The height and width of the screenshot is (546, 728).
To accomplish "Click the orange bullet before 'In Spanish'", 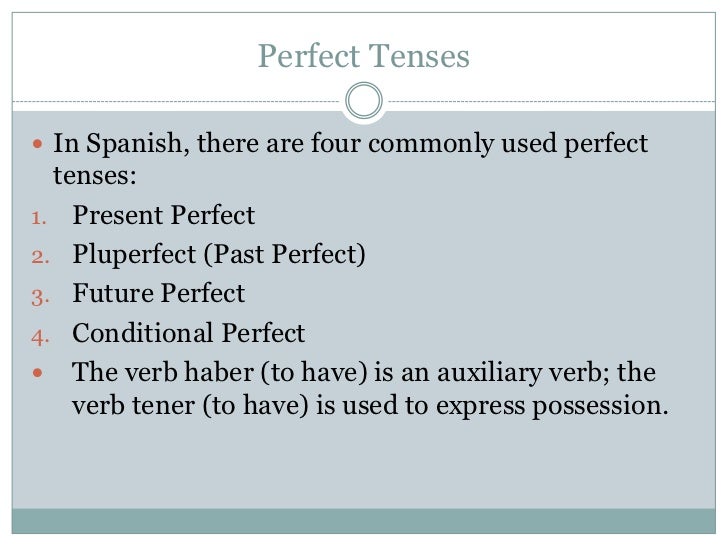I will (x=38, y=143).
